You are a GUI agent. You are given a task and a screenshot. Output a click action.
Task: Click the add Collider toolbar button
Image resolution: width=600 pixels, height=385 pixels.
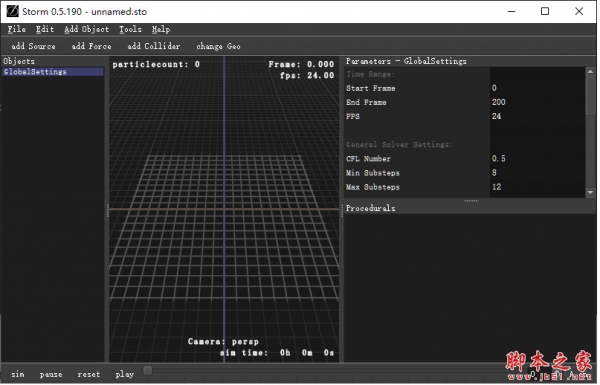[x=153, y=46]
